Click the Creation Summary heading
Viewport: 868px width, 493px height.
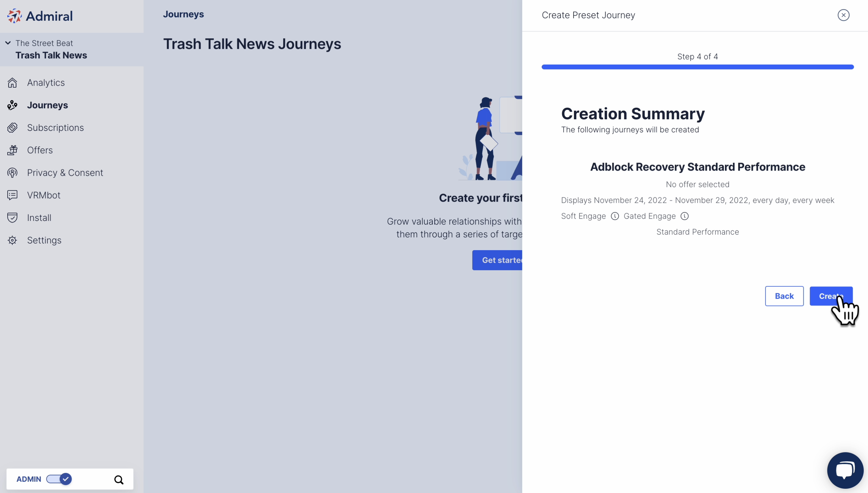633,114
